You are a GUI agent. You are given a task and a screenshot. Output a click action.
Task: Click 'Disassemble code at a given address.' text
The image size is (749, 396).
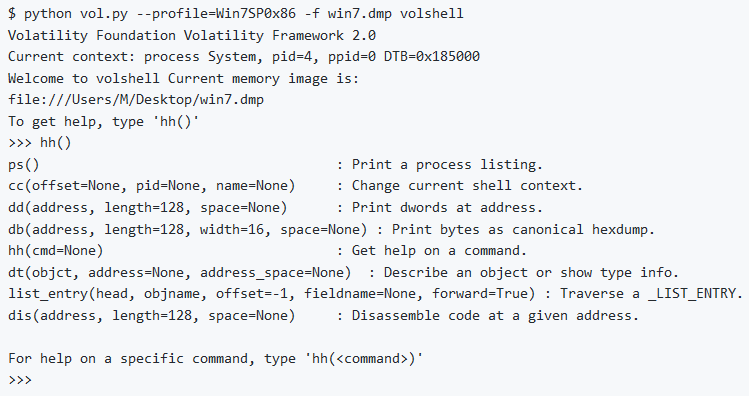coord(495,315)
